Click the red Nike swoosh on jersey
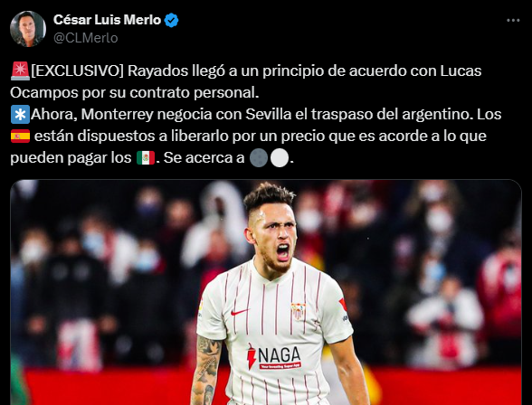This screenshot has height=405, width=532. tap(240, 312)
